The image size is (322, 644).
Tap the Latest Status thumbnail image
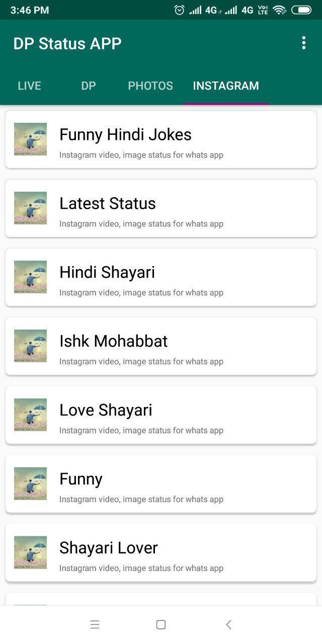click(30, 208)
